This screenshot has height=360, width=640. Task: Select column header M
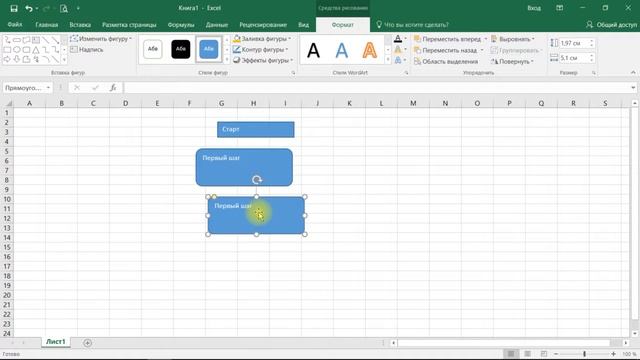(x=413, y=103)
